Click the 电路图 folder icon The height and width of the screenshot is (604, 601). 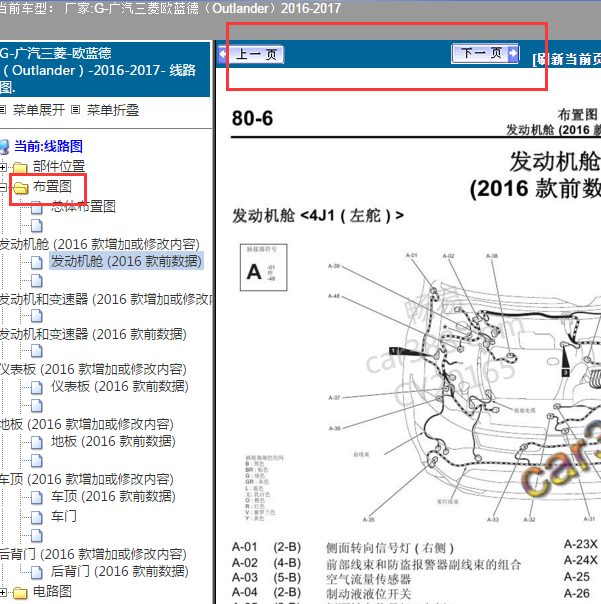(20, 593)
